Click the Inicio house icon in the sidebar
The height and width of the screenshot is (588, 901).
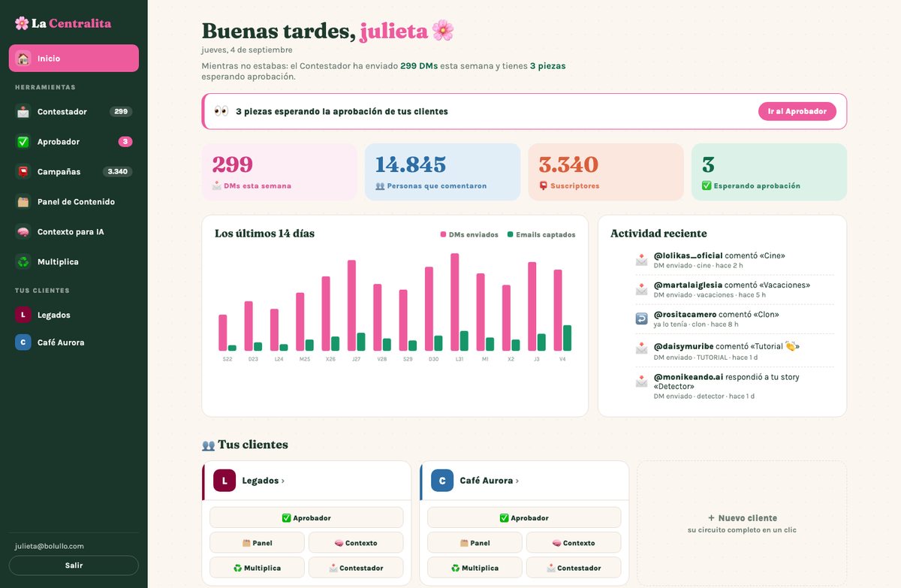(x=23, y=59)
